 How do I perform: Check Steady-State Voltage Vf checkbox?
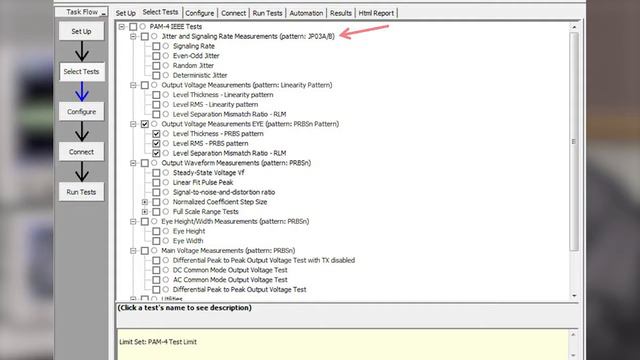[x=156, y=173]
